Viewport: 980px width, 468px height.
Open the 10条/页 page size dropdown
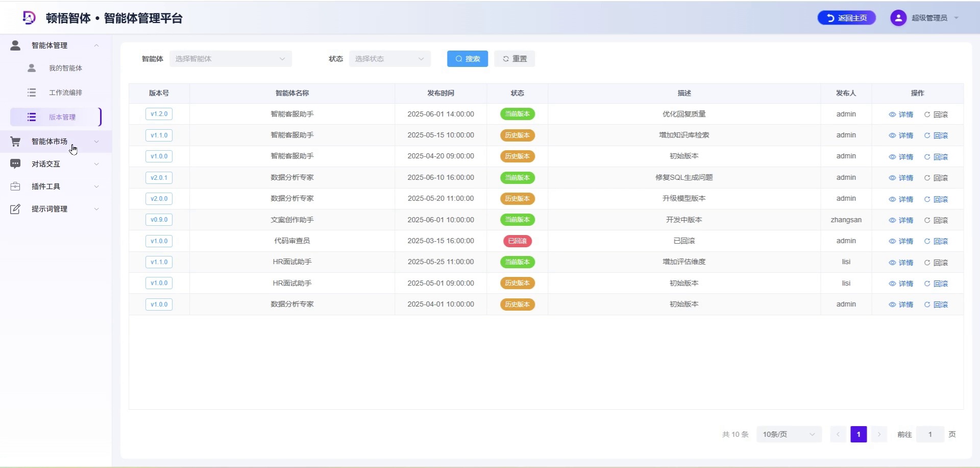[x=789, y=434]
